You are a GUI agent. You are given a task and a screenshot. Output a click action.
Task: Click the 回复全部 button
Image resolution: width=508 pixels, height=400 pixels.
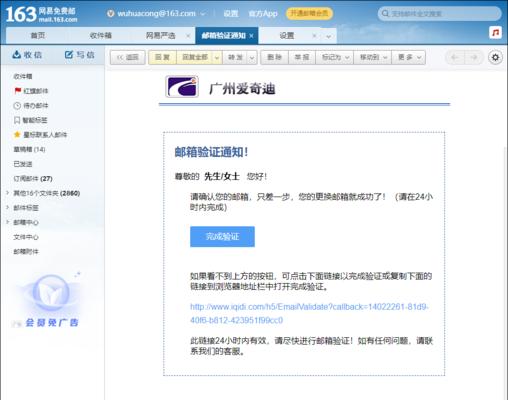[195, 57]
